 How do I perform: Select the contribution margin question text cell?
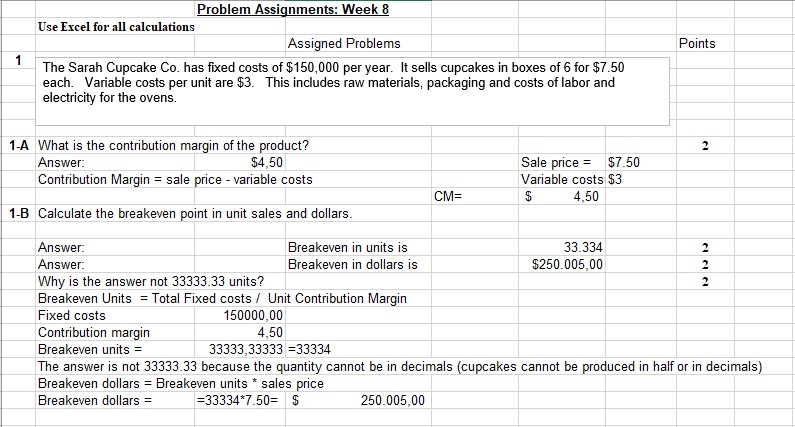[173, 146]
